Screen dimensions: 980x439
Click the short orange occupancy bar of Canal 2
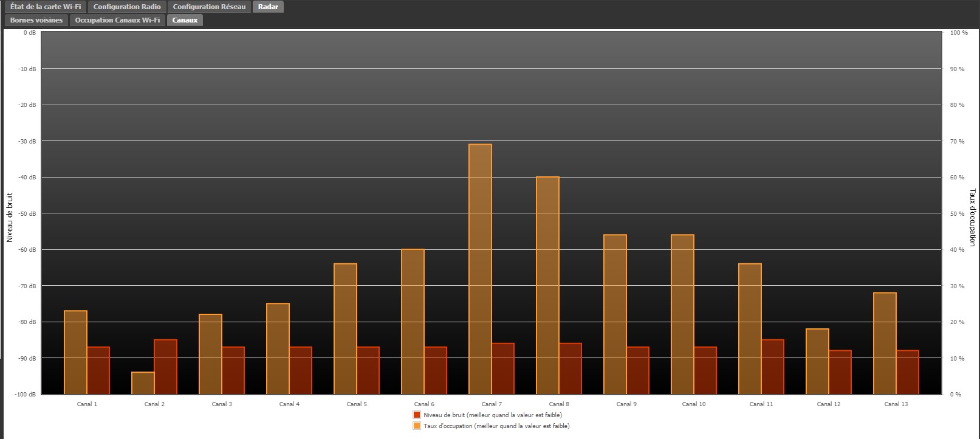tap(143, 383)
